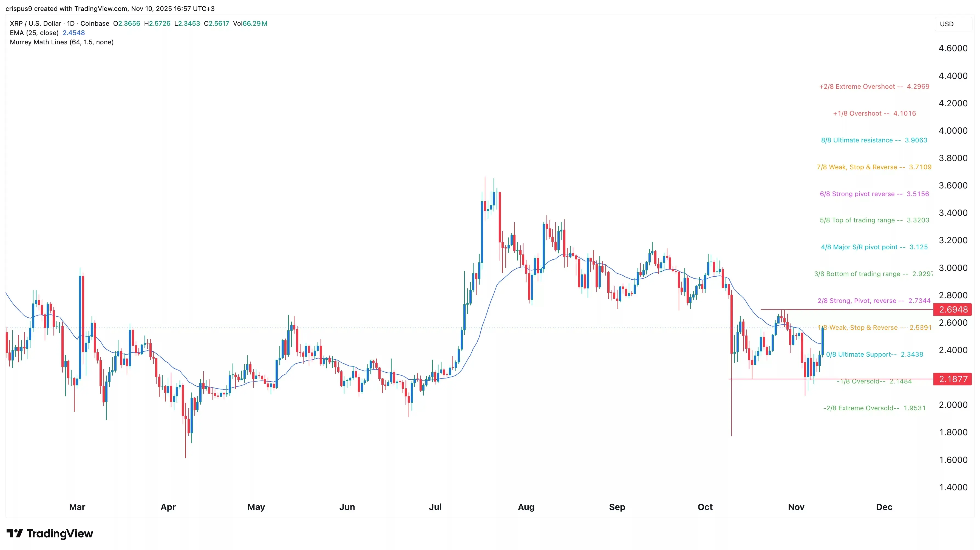Select the EMA (25, close) indicator legend
The width and height of the screenshot is (980, 550).
tap(34, 33)
